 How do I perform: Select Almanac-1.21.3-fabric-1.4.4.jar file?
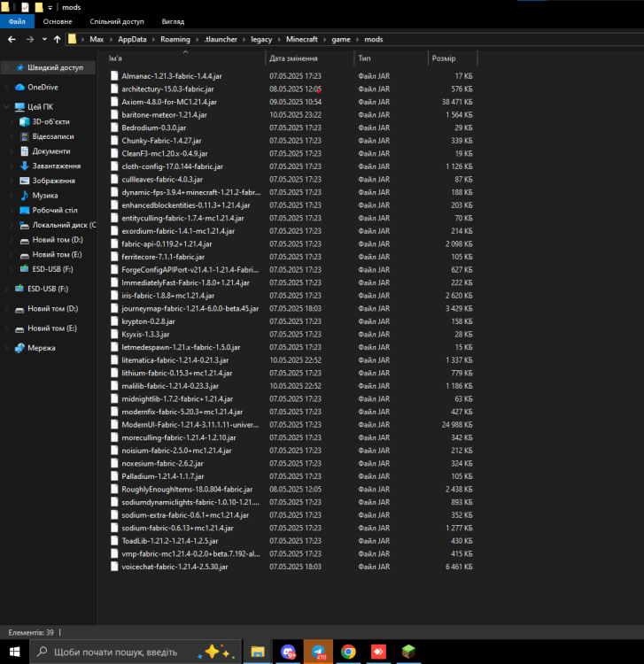[x=172, y=76]
